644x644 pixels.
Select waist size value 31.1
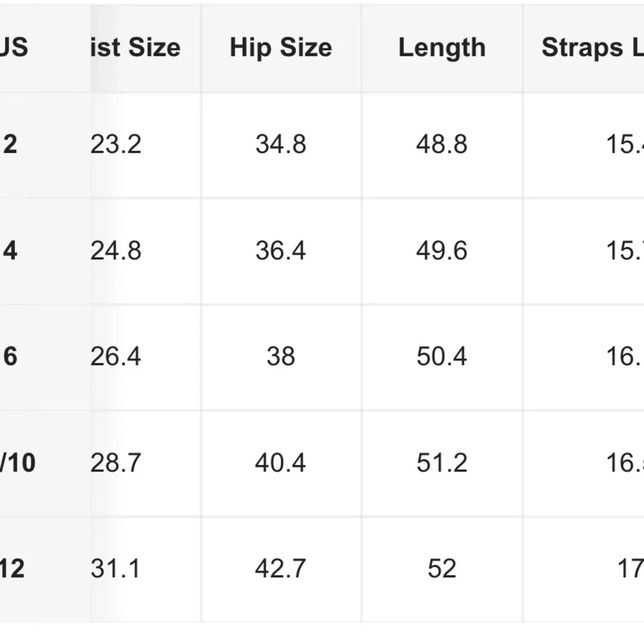(x=116, y=569)
